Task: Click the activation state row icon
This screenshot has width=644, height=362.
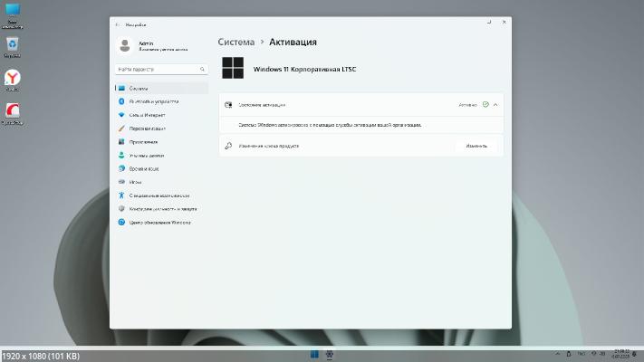Action: click(x=228, y=105)
